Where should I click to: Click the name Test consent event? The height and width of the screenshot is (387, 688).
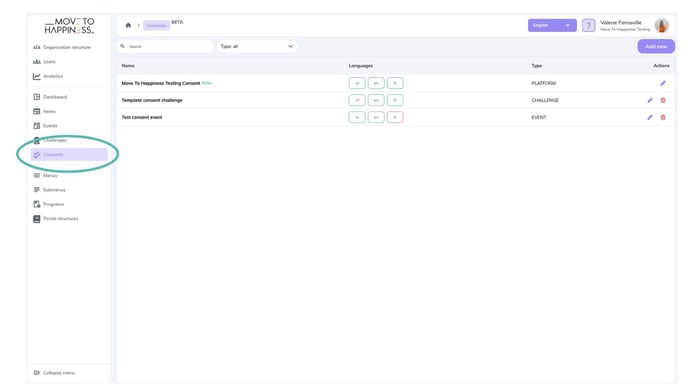click(x=142, y=117)
